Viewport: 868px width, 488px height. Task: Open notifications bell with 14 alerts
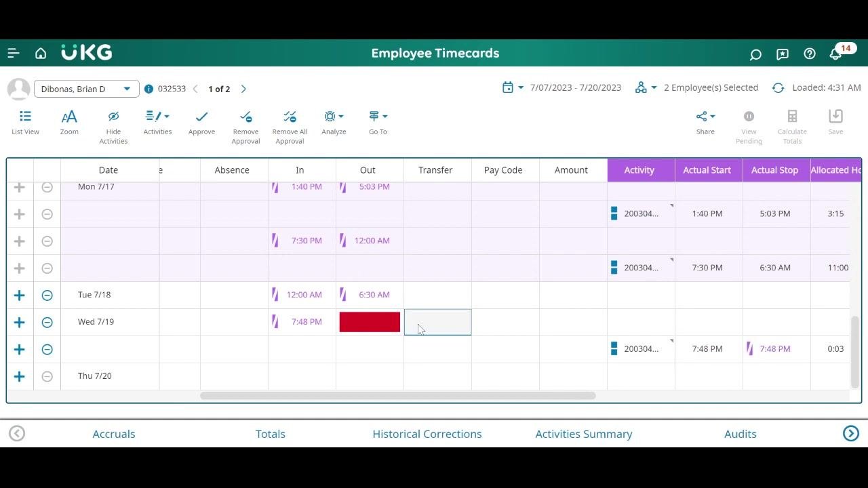click(836, 54)
